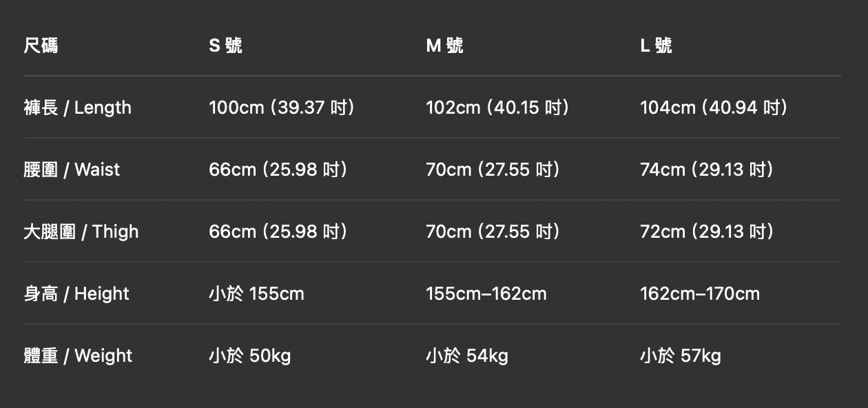Click the M size thigh 70cm value

493,232
